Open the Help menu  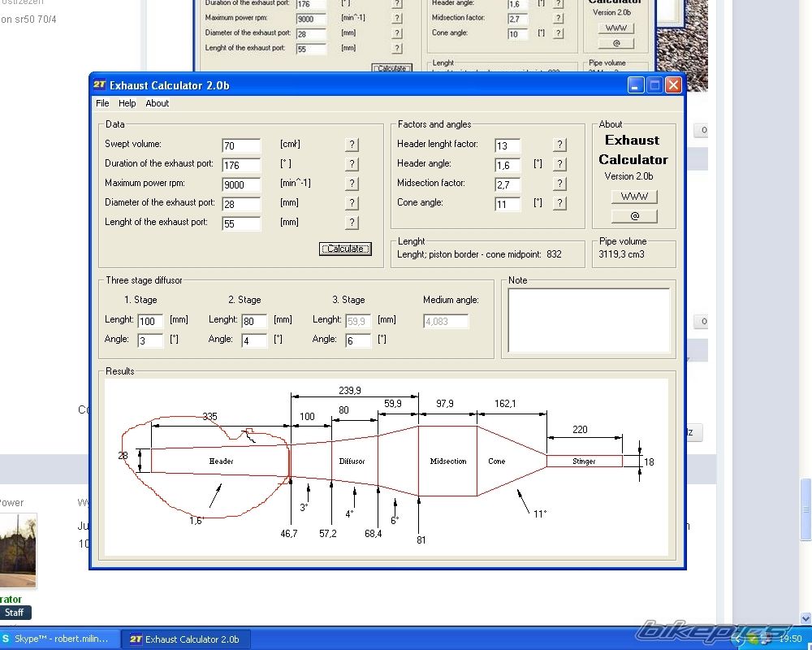[127, 103]
